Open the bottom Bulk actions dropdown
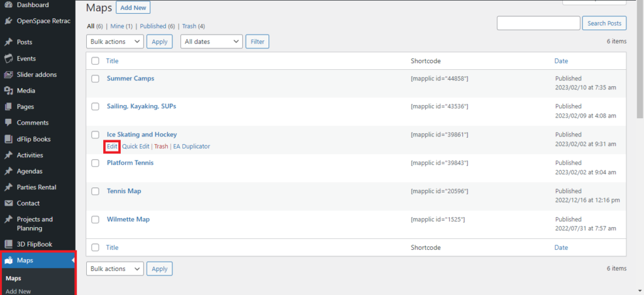Screen dimensions: 644x295 [115, 269]
